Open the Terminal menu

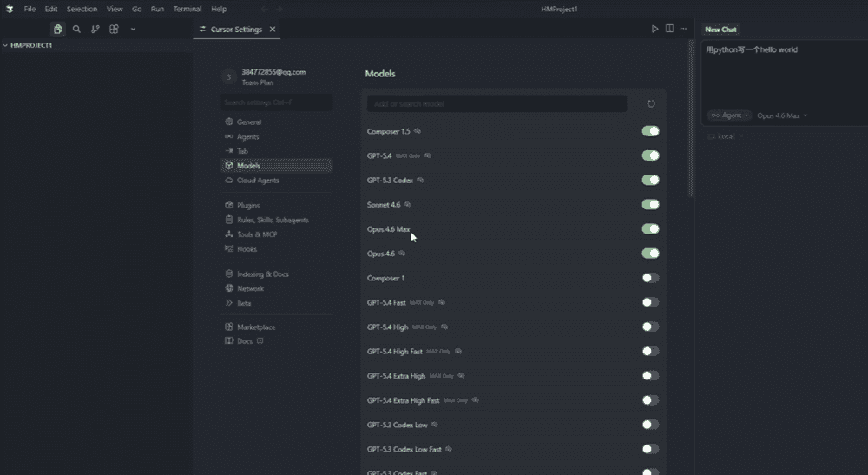[x=187, y=9]
